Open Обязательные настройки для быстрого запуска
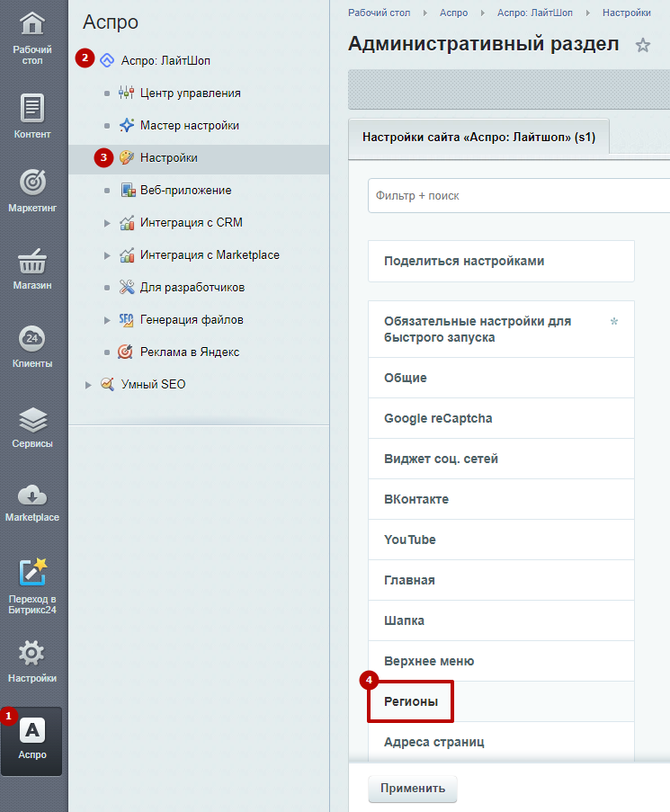The width and height of the screenshot is (670, 812). click(x=501, y=329)
